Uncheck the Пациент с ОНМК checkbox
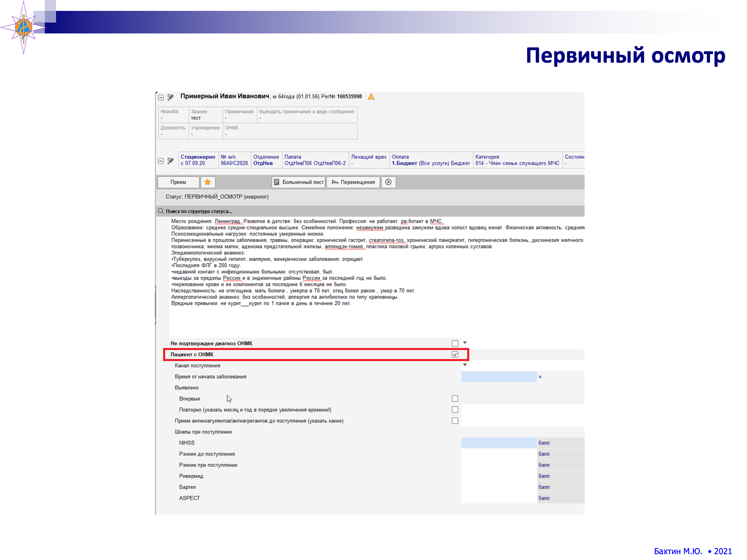This screenshot has height=560, width=747. tap(455, 354)
